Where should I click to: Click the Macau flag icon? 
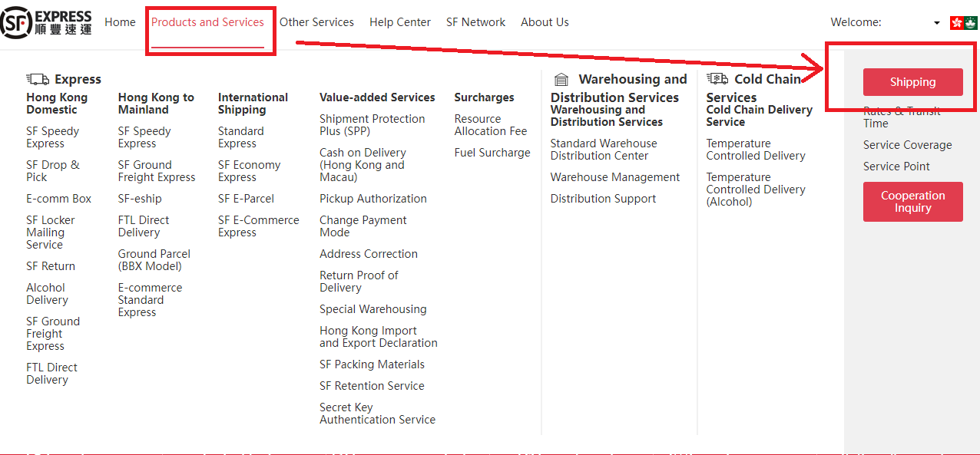(971, 23)
